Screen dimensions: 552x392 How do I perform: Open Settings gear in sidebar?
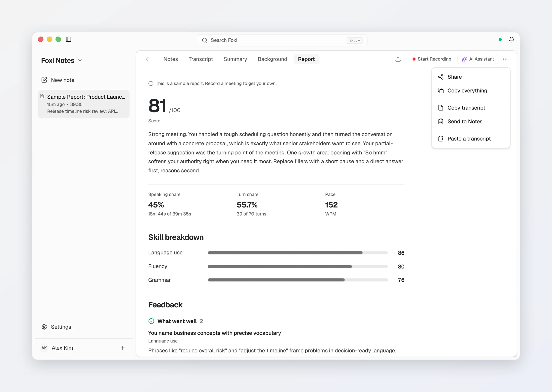pos(44,327)
